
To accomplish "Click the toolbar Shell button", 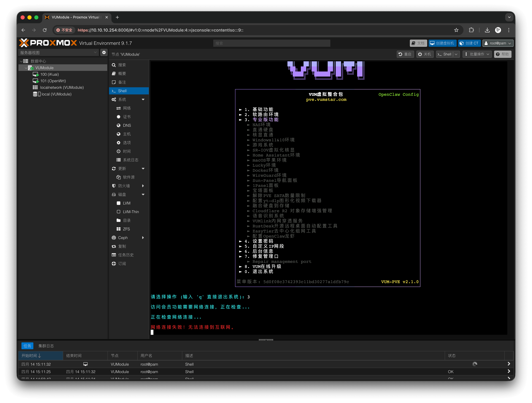I will coord(444,54).
